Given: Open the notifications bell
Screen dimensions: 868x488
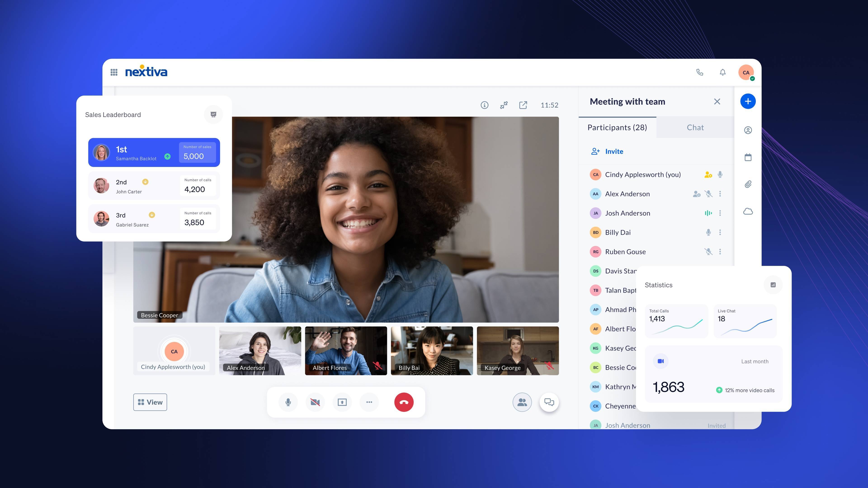Looking at the screenshot, I should (x=722, y=72).
